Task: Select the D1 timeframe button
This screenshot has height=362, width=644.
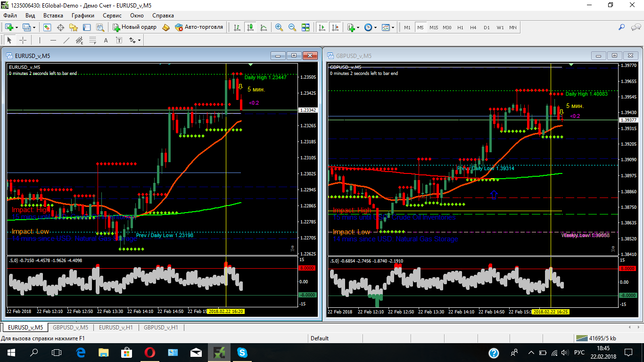Action: 487,27
